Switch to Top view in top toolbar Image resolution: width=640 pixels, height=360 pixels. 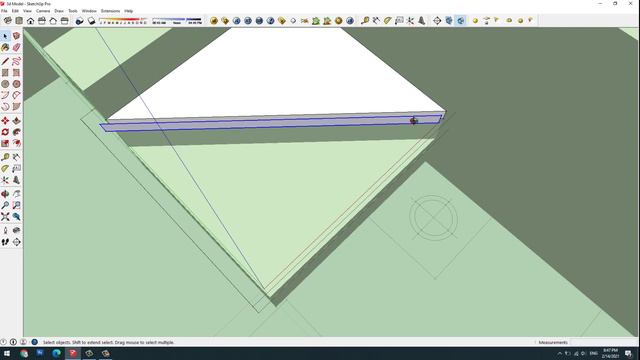pos(19,20)
